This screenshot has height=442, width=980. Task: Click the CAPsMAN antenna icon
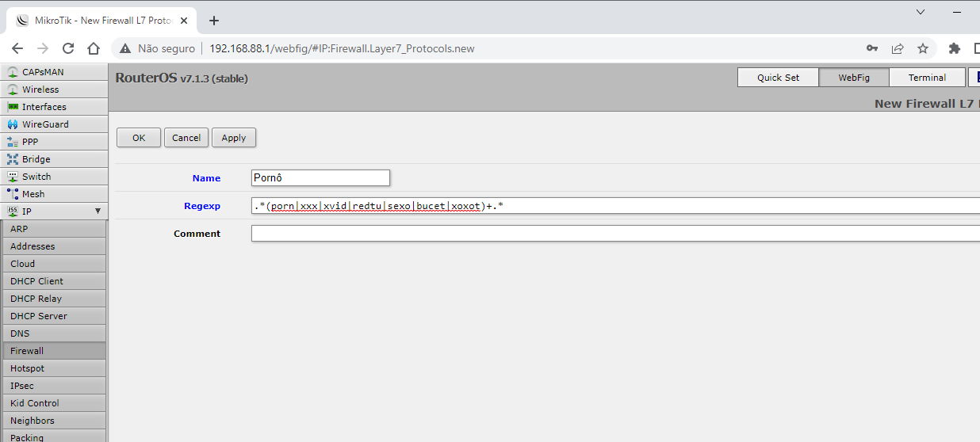[13, 72]
